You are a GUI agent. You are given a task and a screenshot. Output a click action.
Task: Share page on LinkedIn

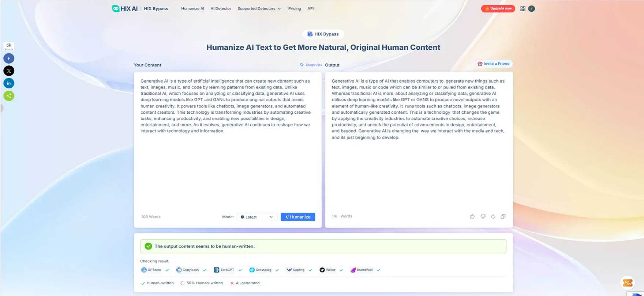pyautogui.click(x=9, y=83)
